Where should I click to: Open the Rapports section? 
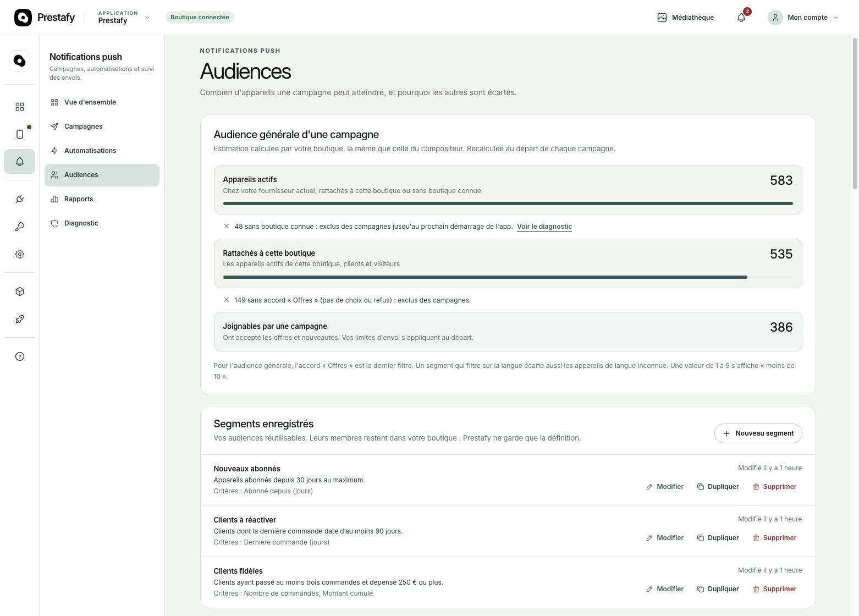102,199
